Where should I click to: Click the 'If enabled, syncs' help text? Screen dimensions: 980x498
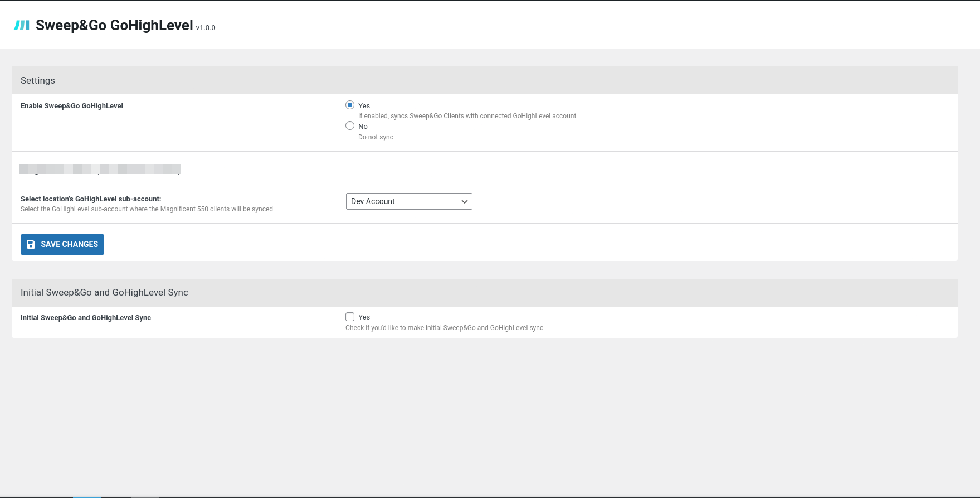click(x=467, y=116)
